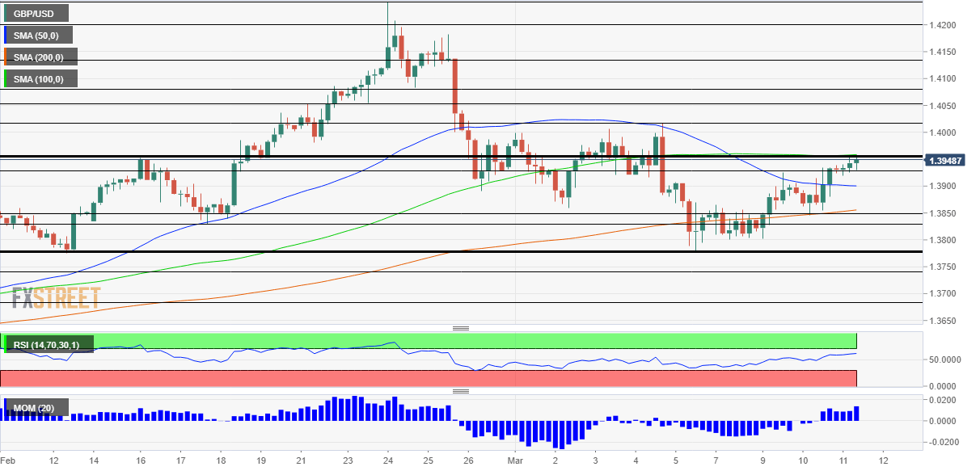Click the 1.3700 price axis label

click(944, 294)
